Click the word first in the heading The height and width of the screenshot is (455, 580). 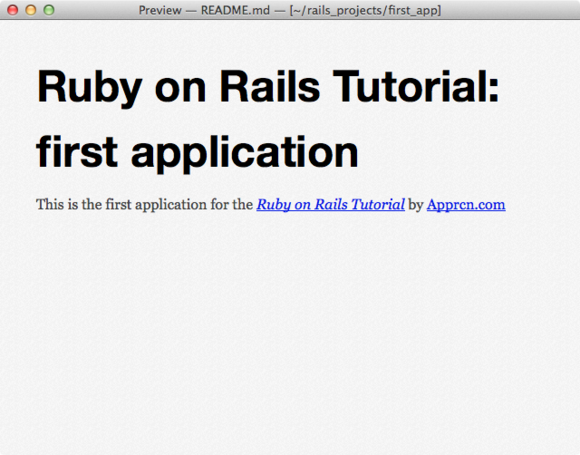click(77, 151)
